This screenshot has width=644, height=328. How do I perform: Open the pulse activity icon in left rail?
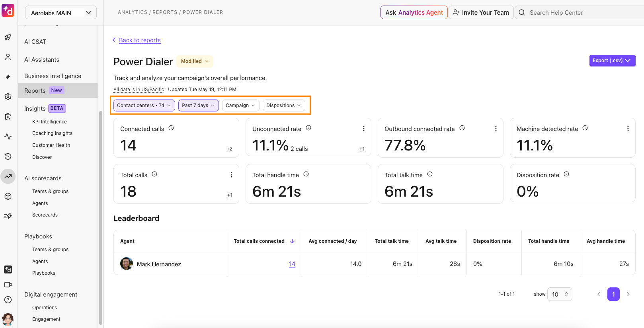[8, 137]
